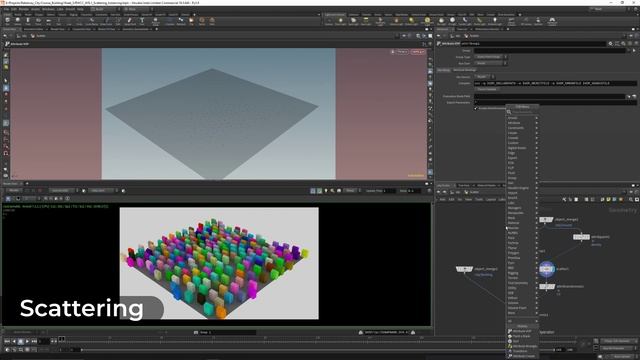This screenshot has height=360, width=640.
Task: Select the Sphere shelf tool
Action: click(x=18, y=21)
